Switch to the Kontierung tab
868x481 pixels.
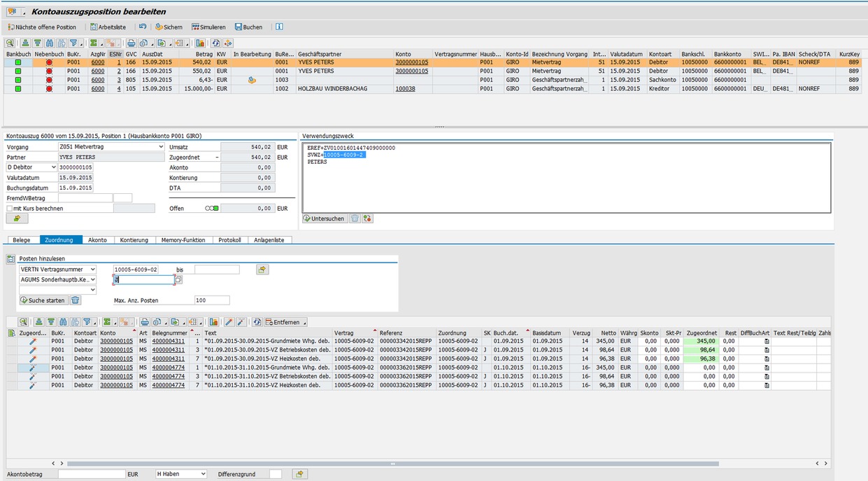134,240
